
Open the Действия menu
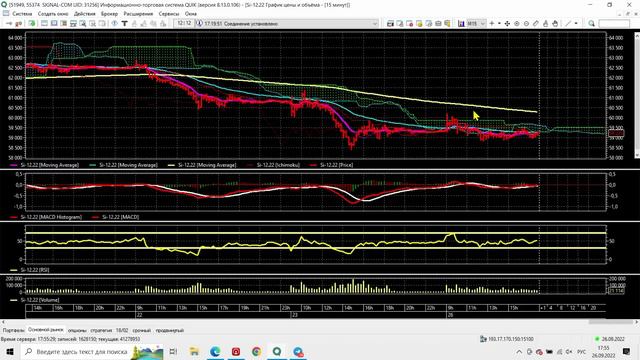coord(84,14)
